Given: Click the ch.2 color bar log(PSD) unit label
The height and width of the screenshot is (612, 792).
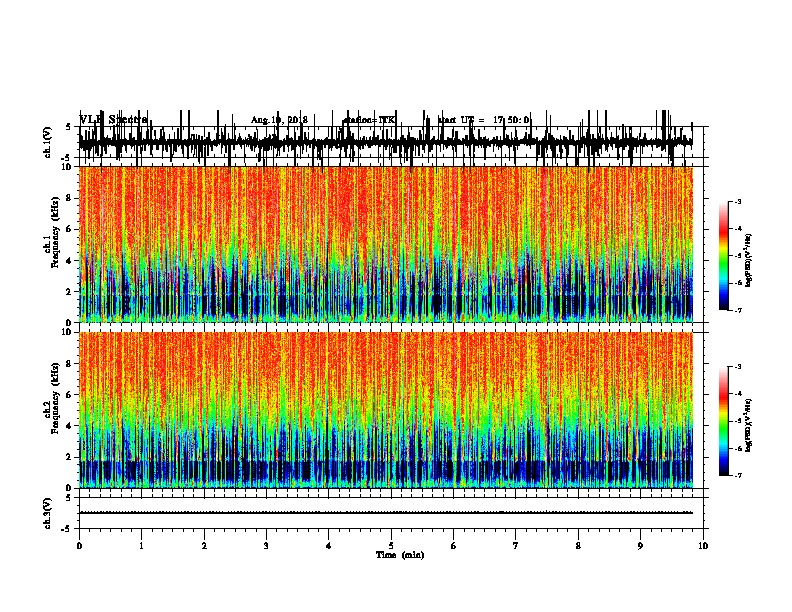Looking at the screenshot, I should (x=749, y=425).
